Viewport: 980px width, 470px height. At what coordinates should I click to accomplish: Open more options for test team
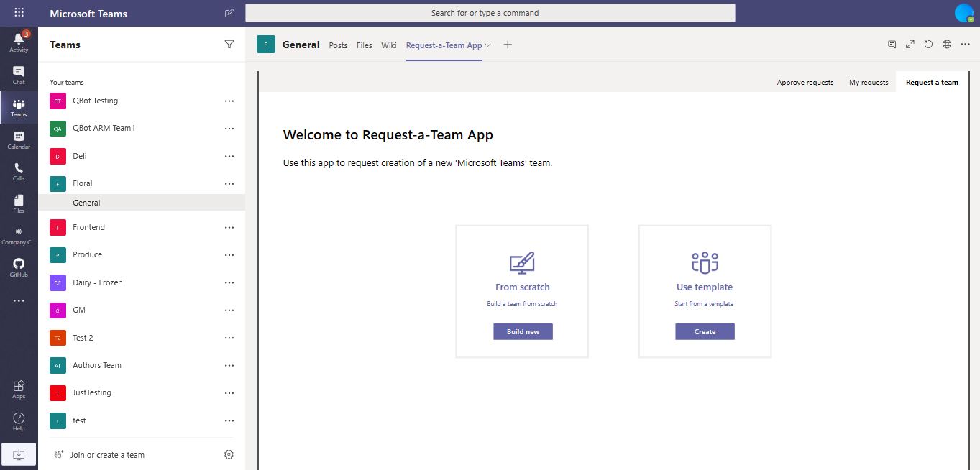click(229, 421)
